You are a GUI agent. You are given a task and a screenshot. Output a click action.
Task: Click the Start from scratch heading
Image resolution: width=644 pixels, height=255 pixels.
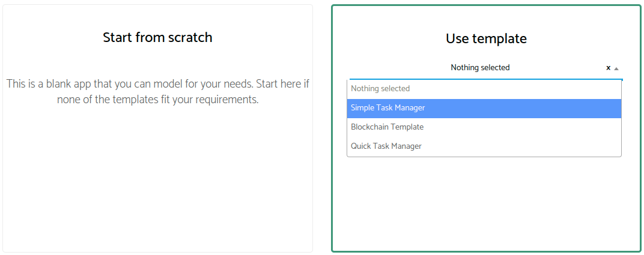[x=158, y=37]
